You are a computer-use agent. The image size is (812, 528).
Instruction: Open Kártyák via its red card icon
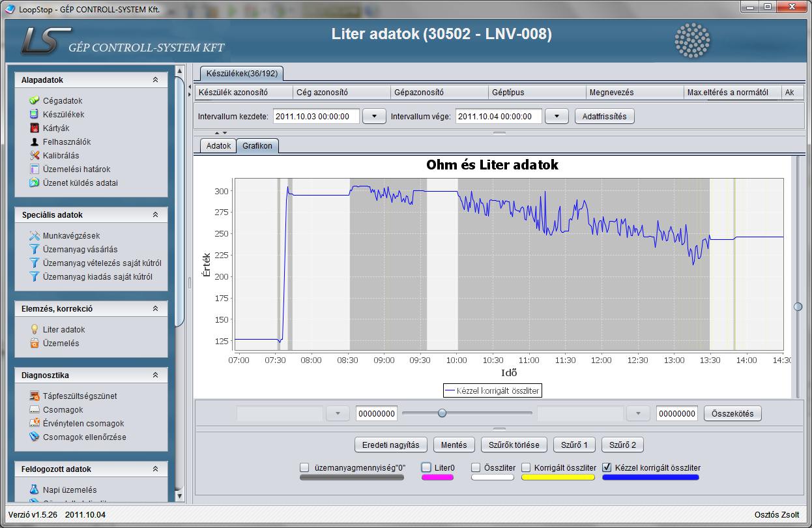pyautogui.click(x=35, y=128)
